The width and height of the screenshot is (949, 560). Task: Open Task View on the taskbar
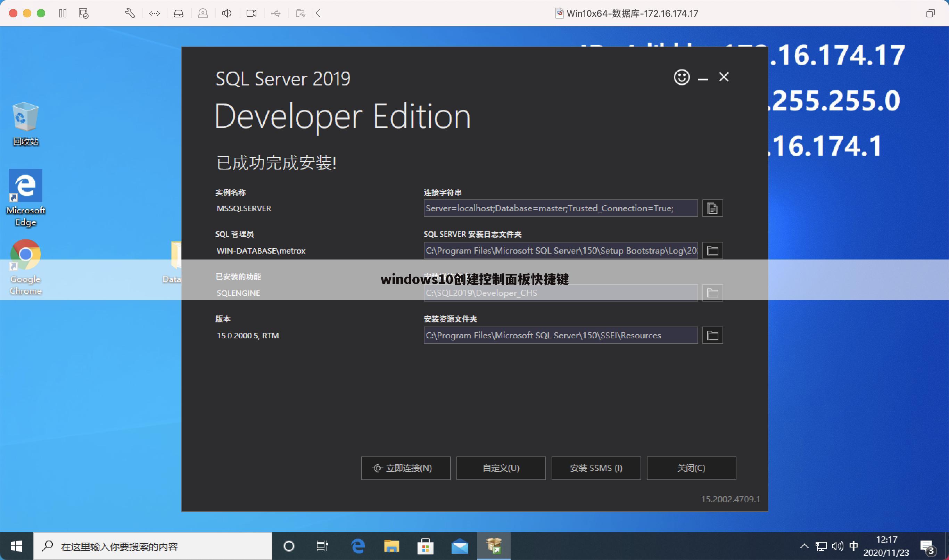coord(322,546)
